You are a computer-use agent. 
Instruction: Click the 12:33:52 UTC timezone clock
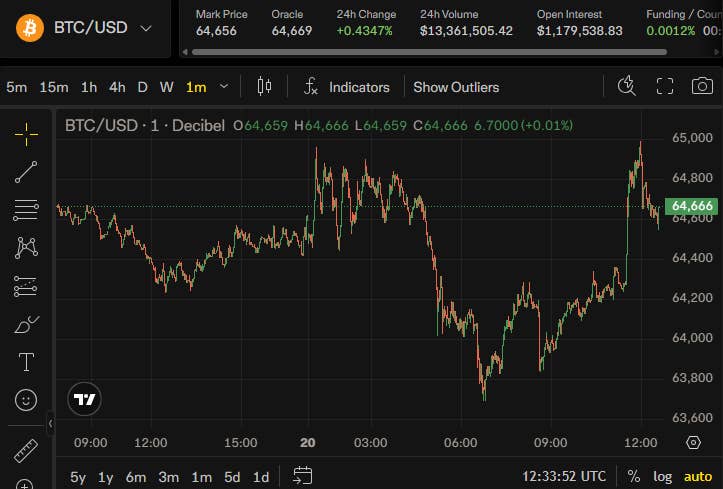click(x=564, y=476)
